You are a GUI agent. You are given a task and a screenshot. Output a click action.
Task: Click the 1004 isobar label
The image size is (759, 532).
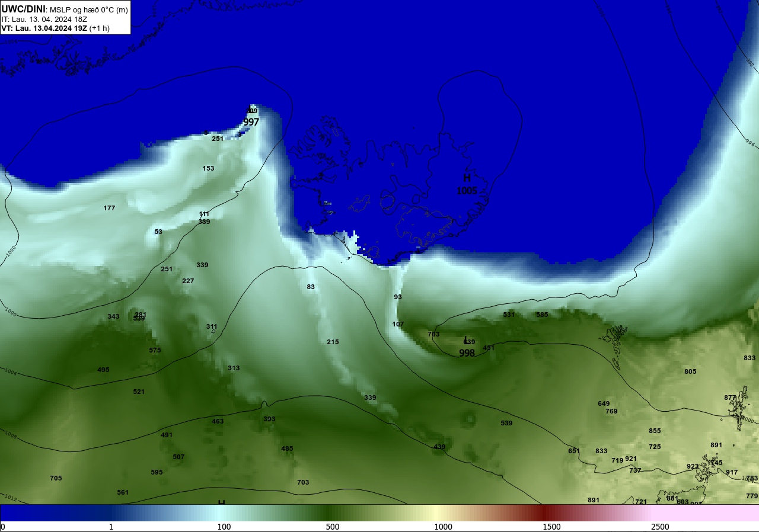coord(11,372)
